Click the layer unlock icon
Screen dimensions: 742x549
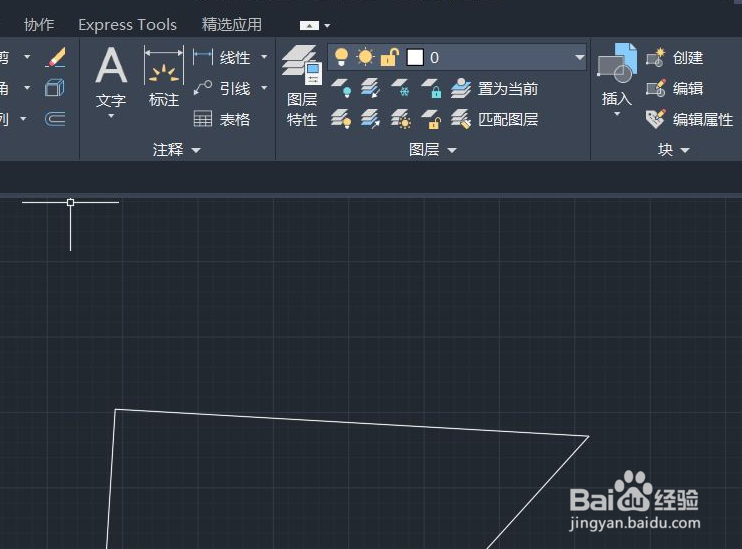tap(432, 119)
